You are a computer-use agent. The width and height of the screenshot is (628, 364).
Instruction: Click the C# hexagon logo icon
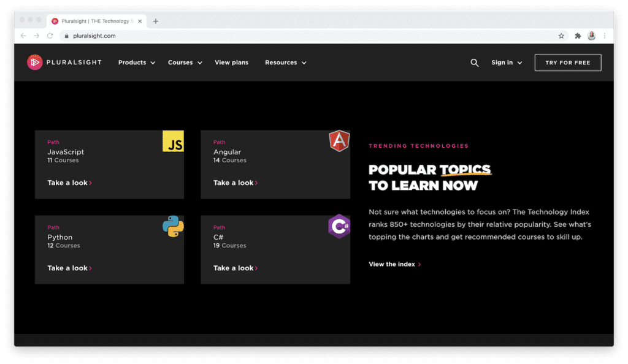pos(339,226)
